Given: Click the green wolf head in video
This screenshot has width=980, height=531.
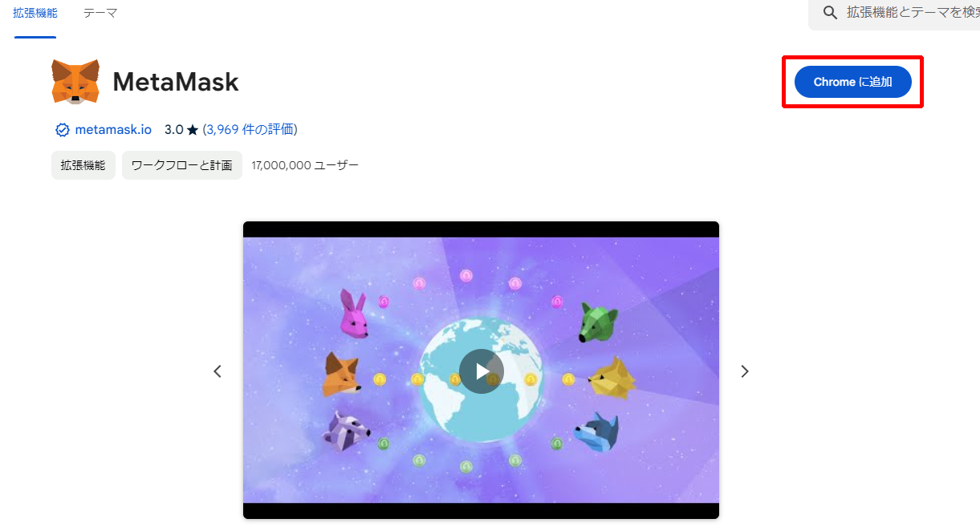Looking at the screenshot, I should (599, 321).
